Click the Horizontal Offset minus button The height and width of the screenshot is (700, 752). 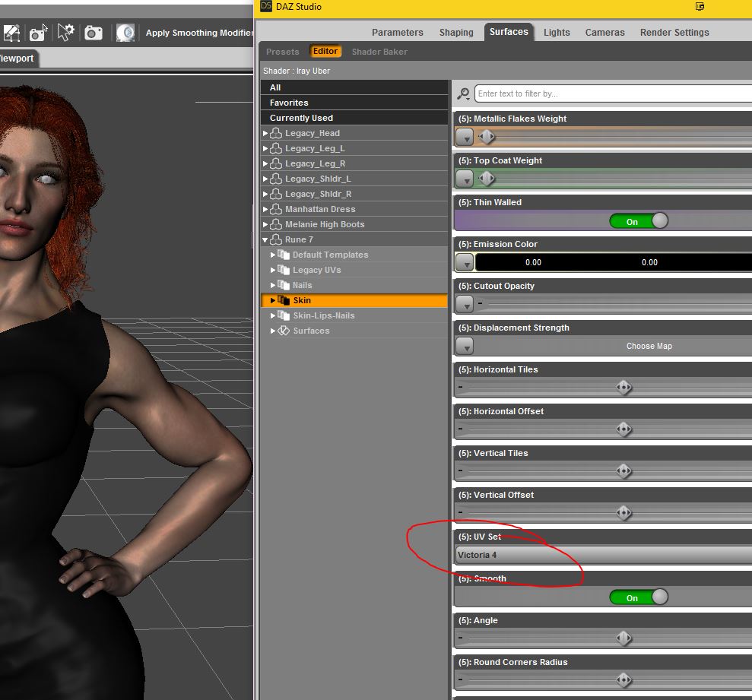coord(461,429)
